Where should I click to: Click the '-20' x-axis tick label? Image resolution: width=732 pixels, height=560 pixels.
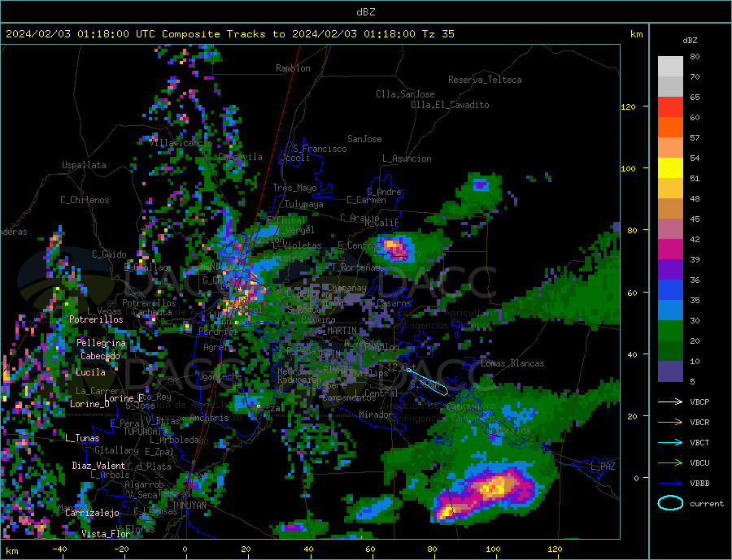pos(121,549)
